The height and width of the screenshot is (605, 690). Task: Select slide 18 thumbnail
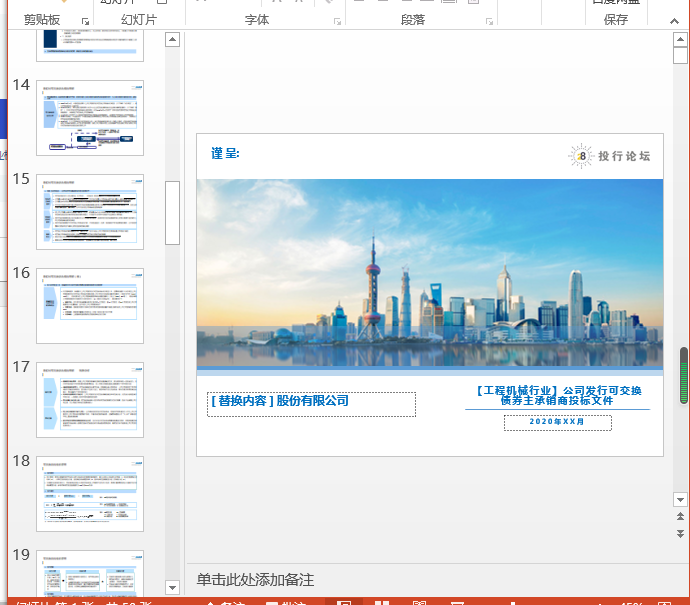tap(90, 494)
